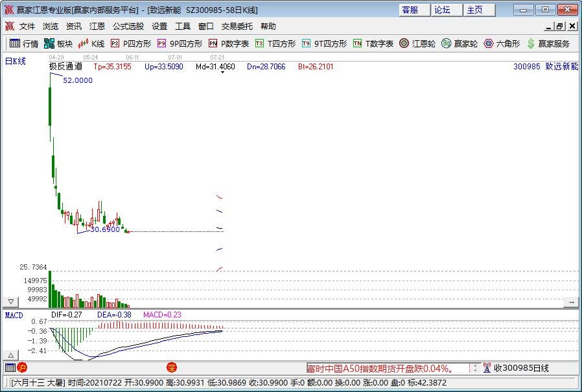Click the Dn=28.7066 value
582x392 pixels.
pyautogui.click(x=266, y=67)
